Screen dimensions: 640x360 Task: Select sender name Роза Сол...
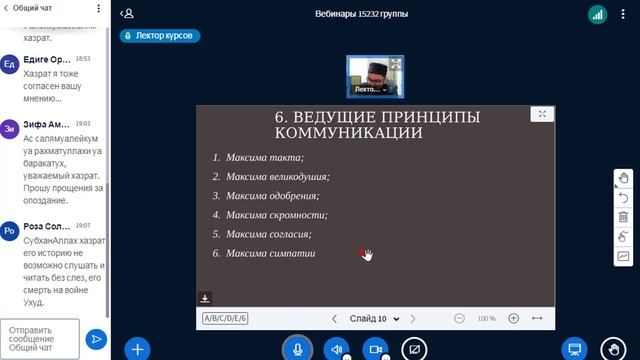[47, 226]
